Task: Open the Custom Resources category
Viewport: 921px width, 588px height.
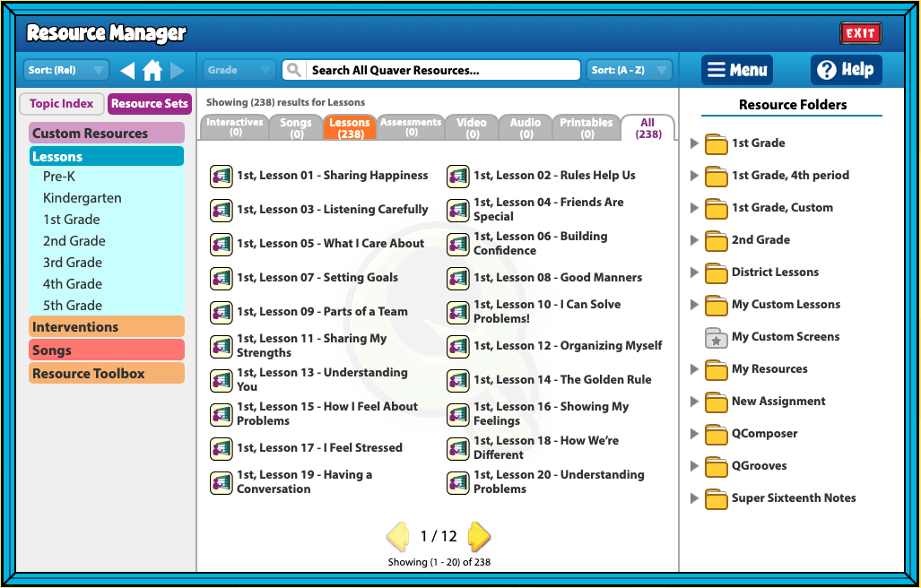Action: tap(107, 134)
